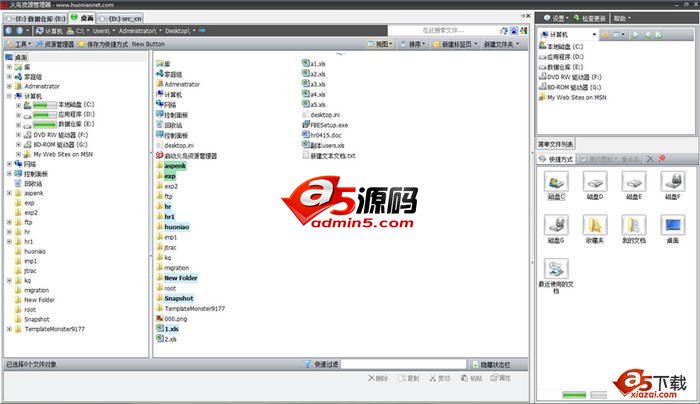Viewport: 700px width, 404px height.
Task: Click the 回收站 recycle bin in file list
Action: (x=169, y=125)
